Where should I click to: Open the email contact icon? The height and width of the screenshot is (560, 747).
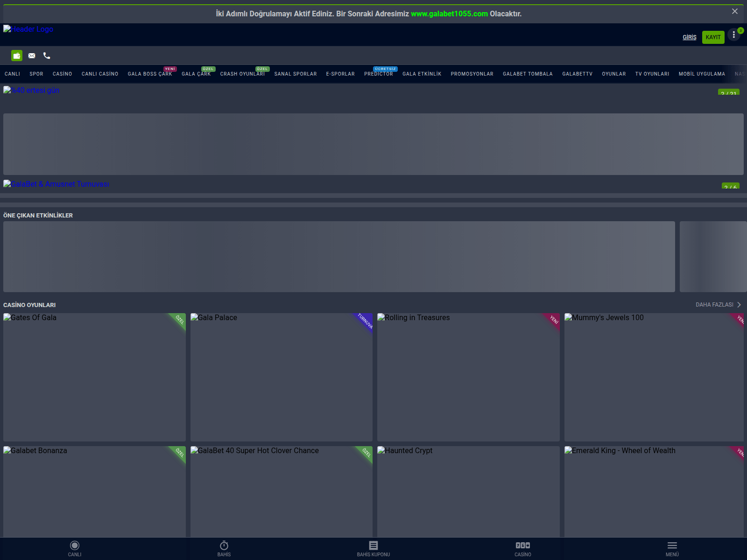click(32, 56)
